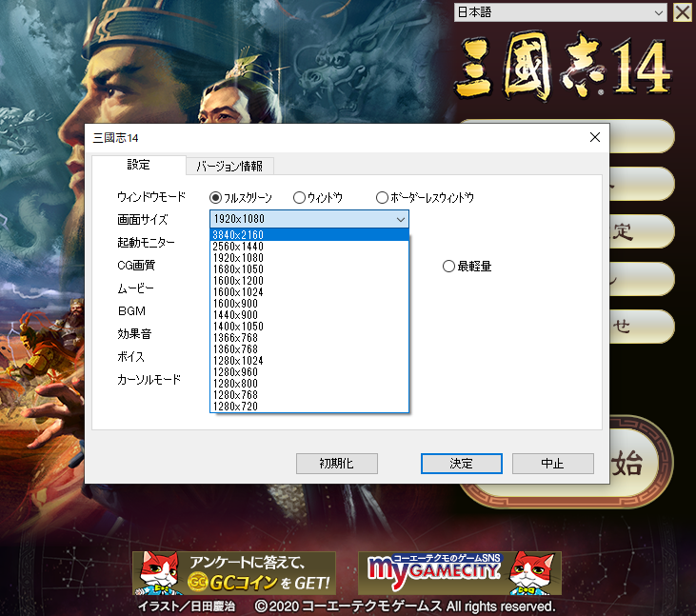Choose 1680x1050 resolution entry
Screen dimensions: 696x616
308,269
